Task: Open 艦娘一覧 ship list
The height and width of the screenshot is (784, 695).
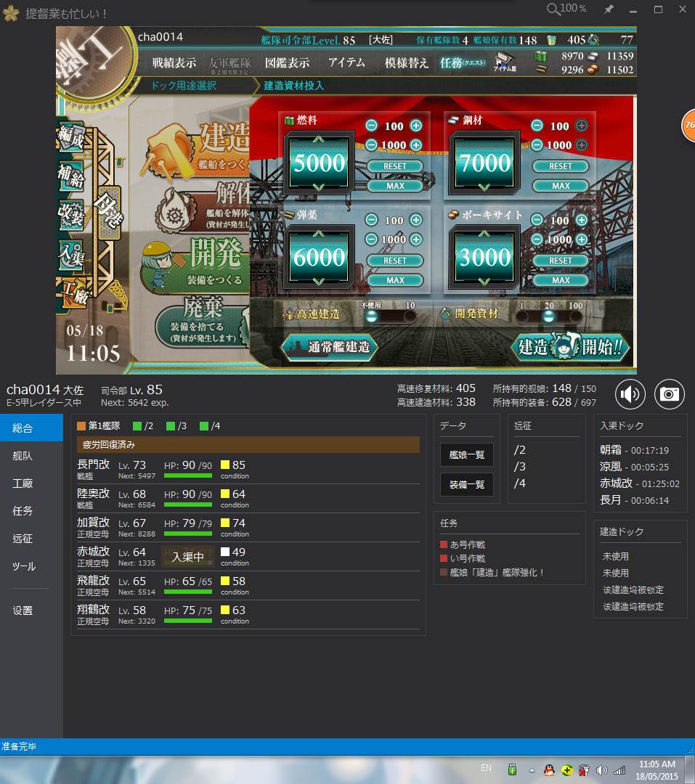Action: point(467,455)
